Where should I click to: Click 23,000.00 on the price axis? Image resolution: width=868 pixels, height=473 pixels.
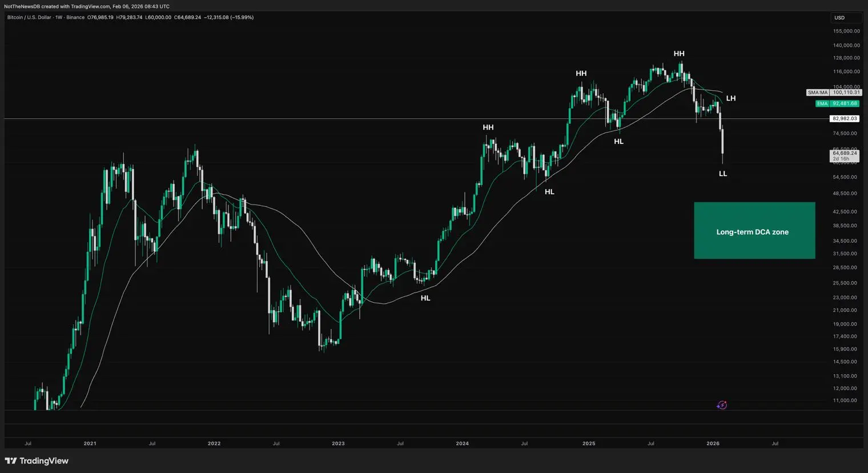845,297
